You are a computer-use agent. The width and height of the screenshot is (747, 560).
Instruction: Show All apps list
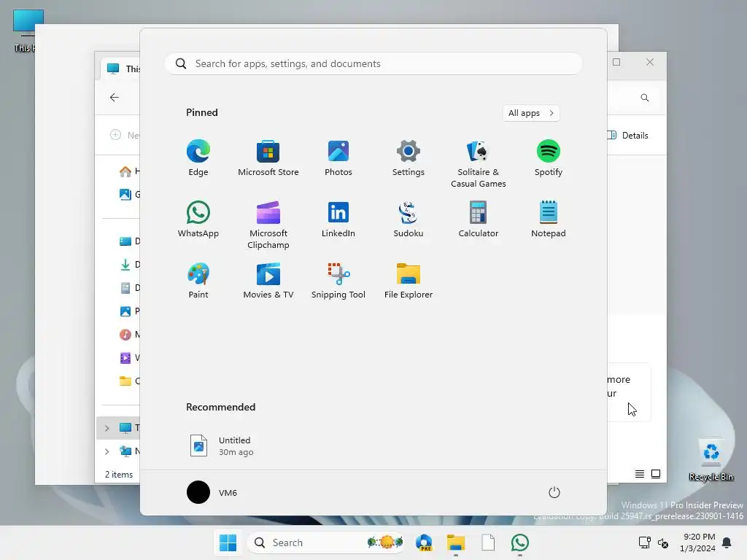(x=531, y=113)
